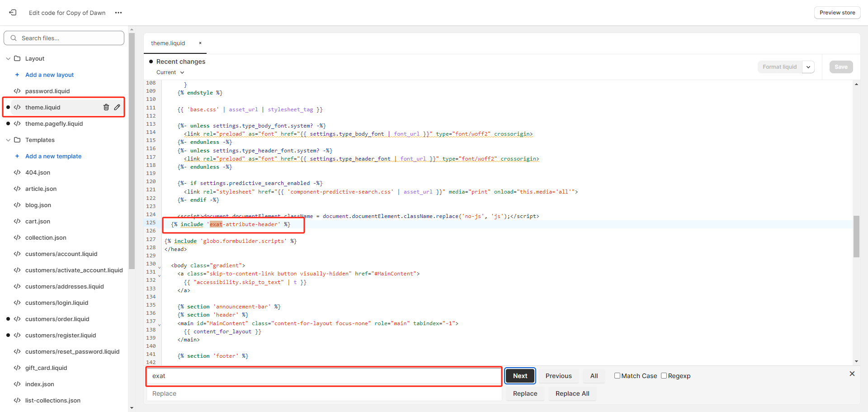Fold the code block at line 137
Screen dimensions: 868x412
pyautogui.click(x=159, y=325)
